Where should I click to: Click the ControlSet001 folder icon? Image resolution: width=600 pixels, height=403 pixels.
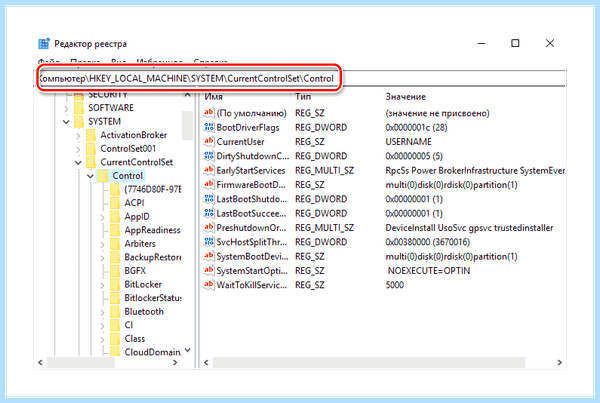coord(91,148)
